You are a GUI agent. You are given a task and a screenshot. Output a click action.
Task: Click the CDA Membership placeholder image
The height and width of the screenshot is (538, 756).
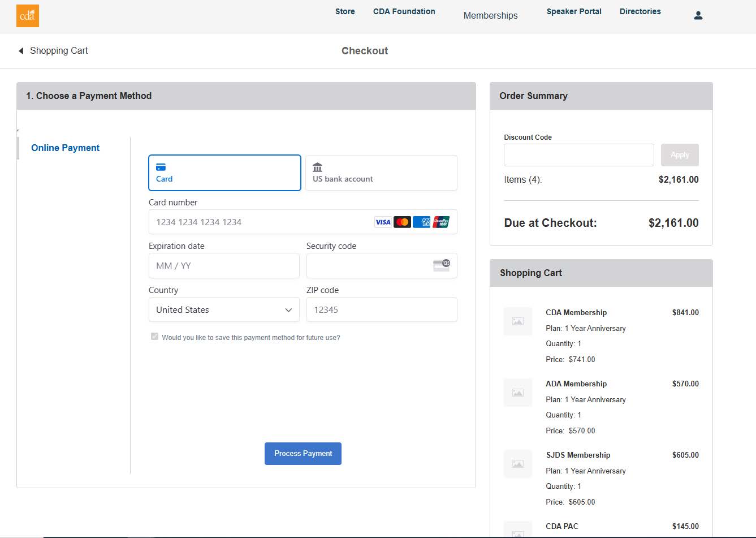(x=518, y=321)
